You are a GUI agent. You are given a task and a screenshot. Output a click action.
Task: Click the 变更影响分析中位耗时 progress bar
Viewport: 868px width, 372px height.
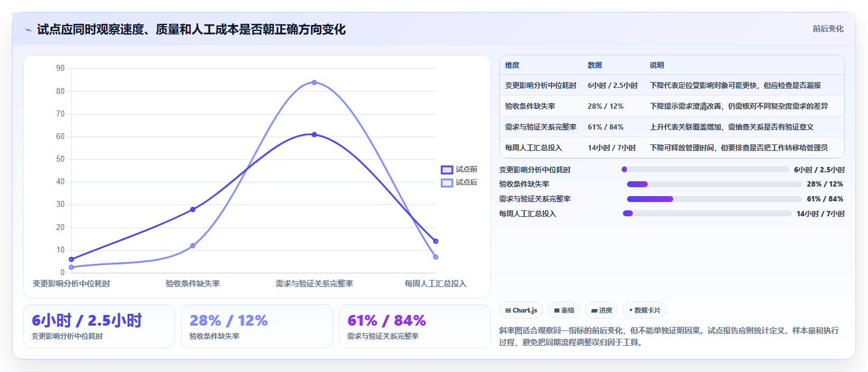[x=705, y=169]
